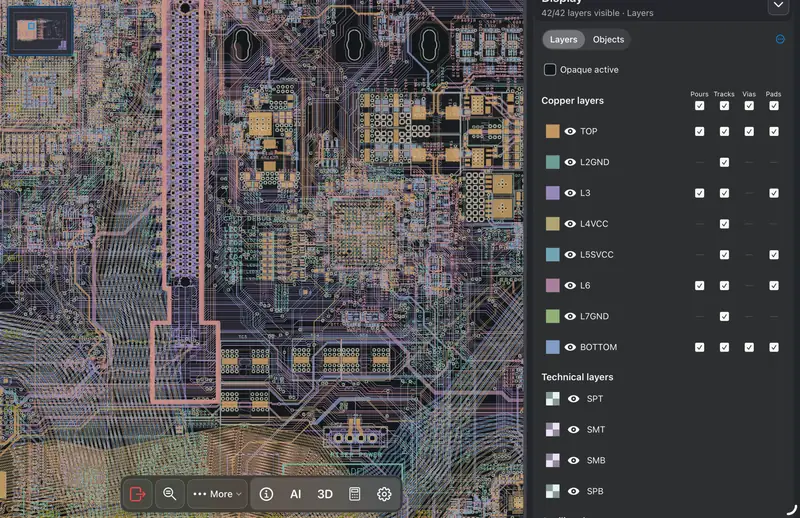Viewport: 800px width, 518px height.
Task: Click the BOTTOM layer blue swatch
Action: tap(553, 347)
